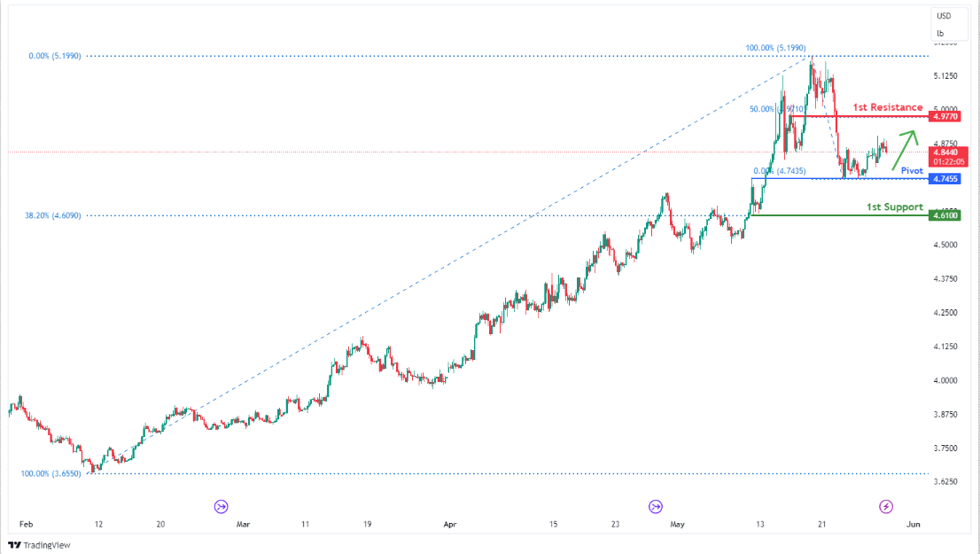Select the USD currency label

(x=944, y=16)
